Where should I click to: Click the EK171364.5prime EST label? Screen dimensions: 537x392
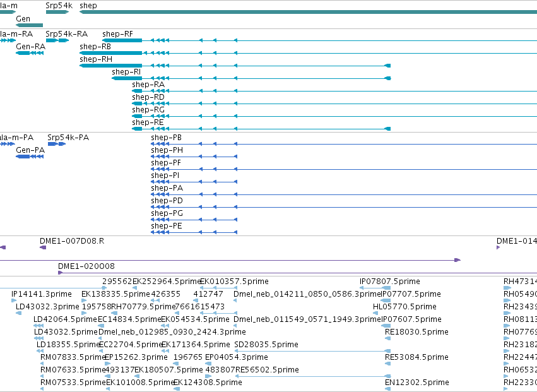(x=196, y=345)
